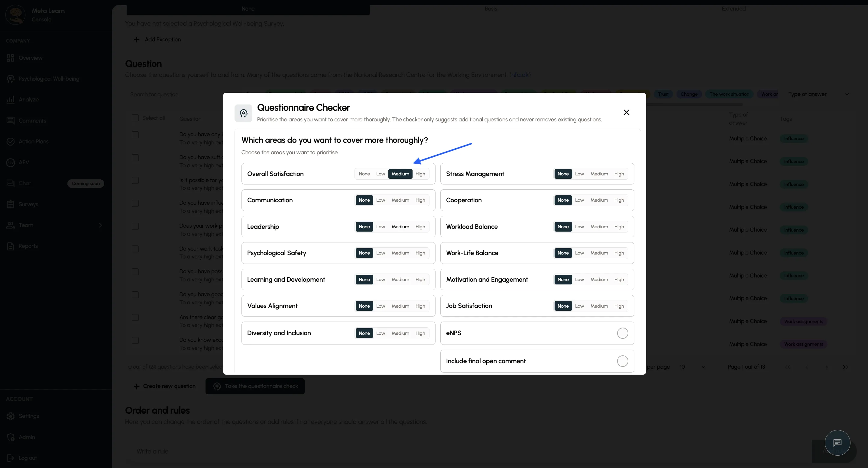
Task: Click the Add Exception button
Action: pos(157,40)
